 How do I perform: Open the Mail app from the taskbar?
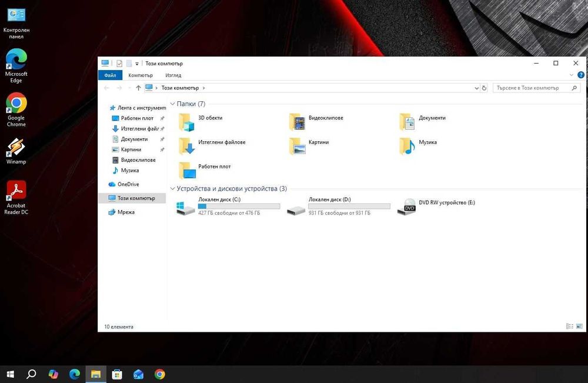[138, 374]
